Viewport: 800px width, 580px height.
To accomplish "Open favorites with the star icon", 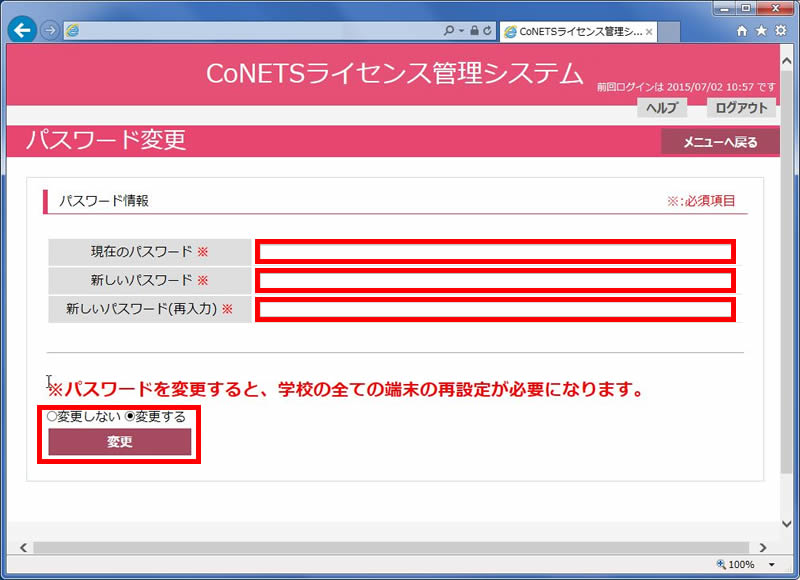I will click(x=761, y=31).
